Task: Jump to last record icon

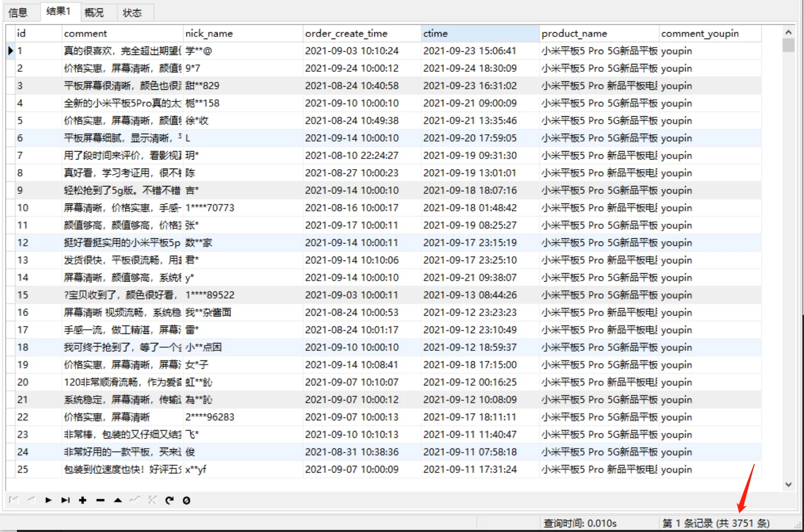Action: click(66, 500)
